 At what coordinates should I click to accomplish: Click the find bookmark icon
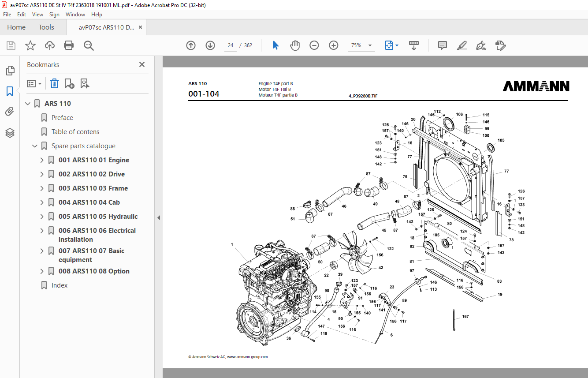[85, 83]
